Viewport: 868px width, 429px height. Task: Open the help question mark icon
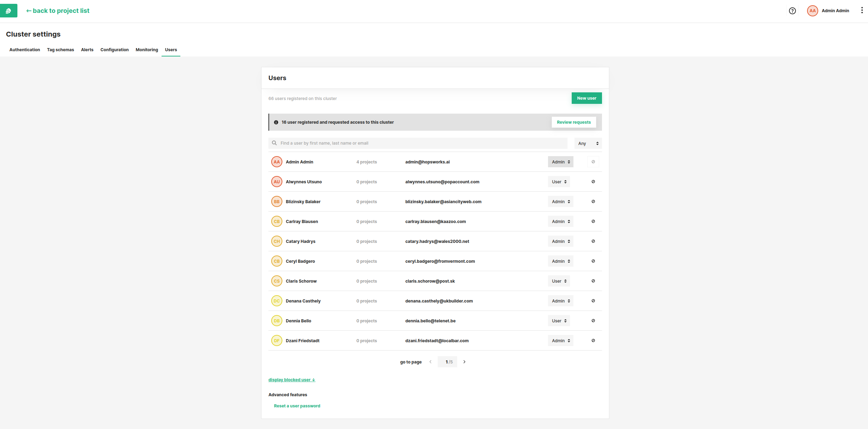click(x=792, y=11)
